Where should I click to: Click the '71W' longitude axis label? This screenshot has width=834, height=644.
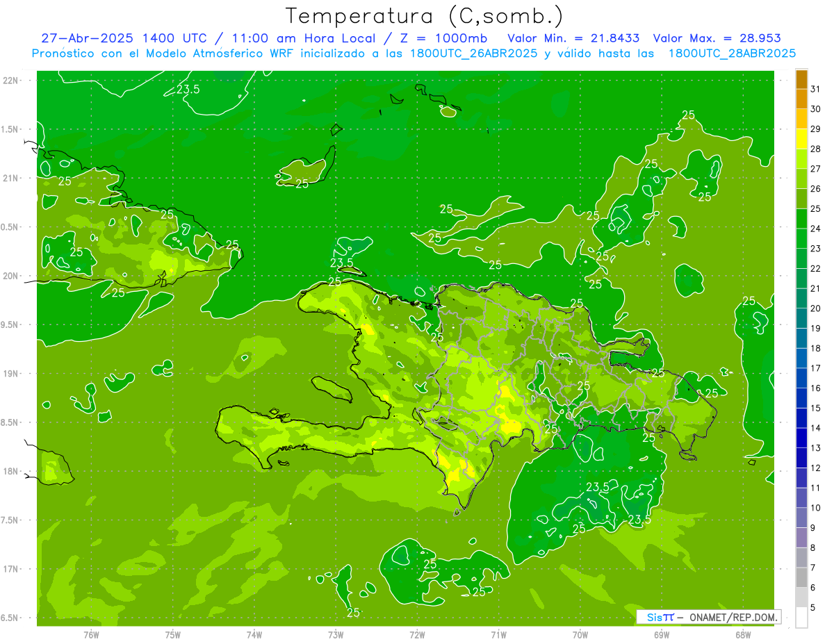coord(498,634)
